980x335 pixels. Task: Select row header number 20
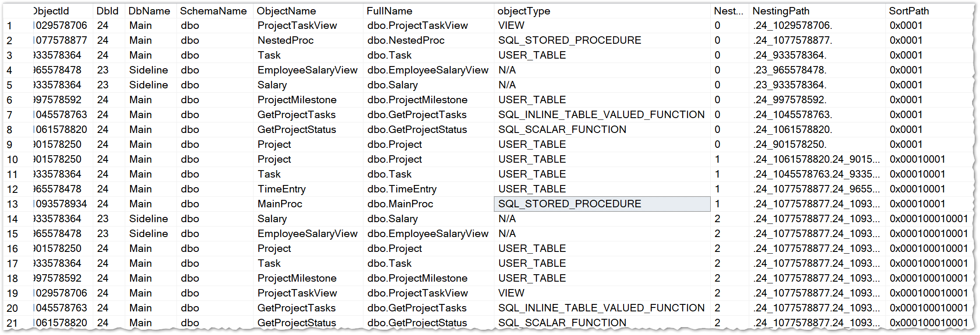[18, 308]
